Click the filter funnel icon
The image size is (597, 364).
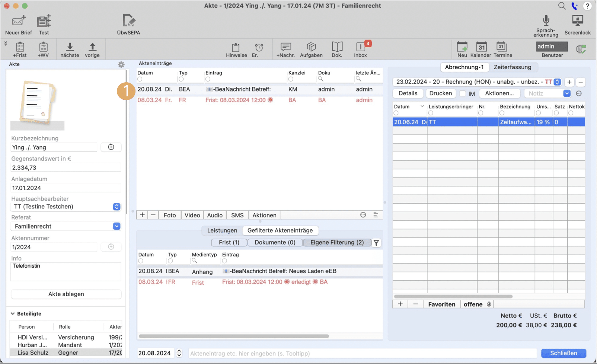pos(376,243)
